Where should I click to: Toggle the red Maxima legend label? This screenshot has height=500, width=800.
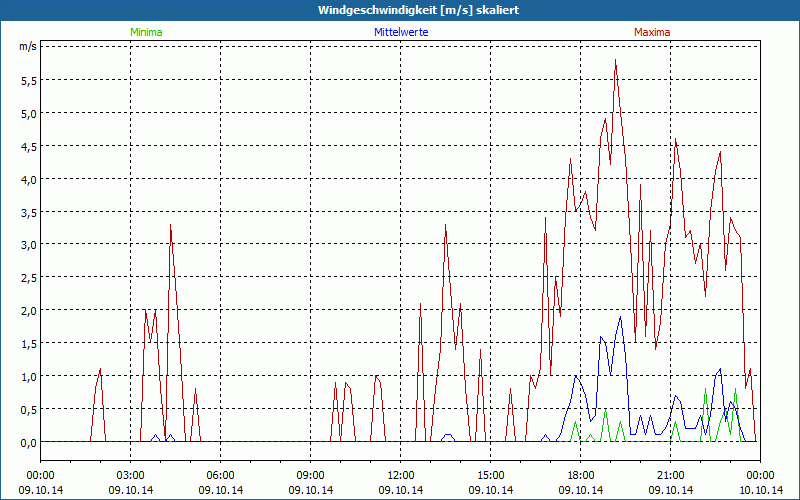pos(652,32)
